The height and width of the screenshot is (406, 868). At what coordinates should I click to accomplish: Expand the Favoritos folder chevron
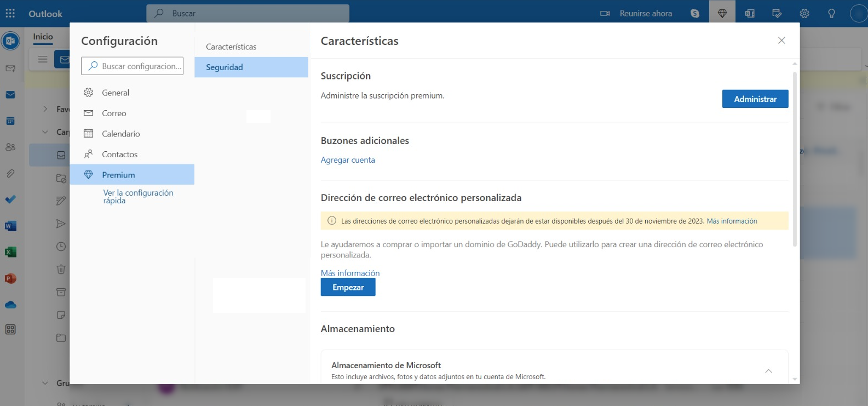coord(45,109)
